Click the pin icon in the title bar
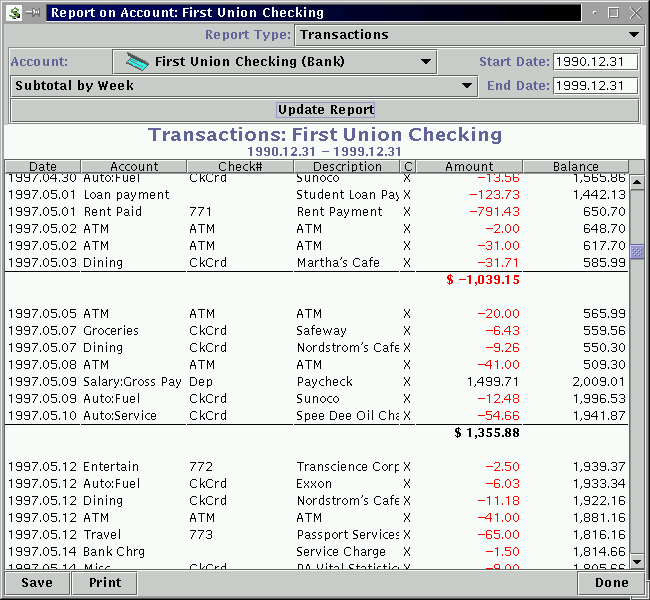The height and width of the screenshot is (600, 650). [x=33, y=13]
